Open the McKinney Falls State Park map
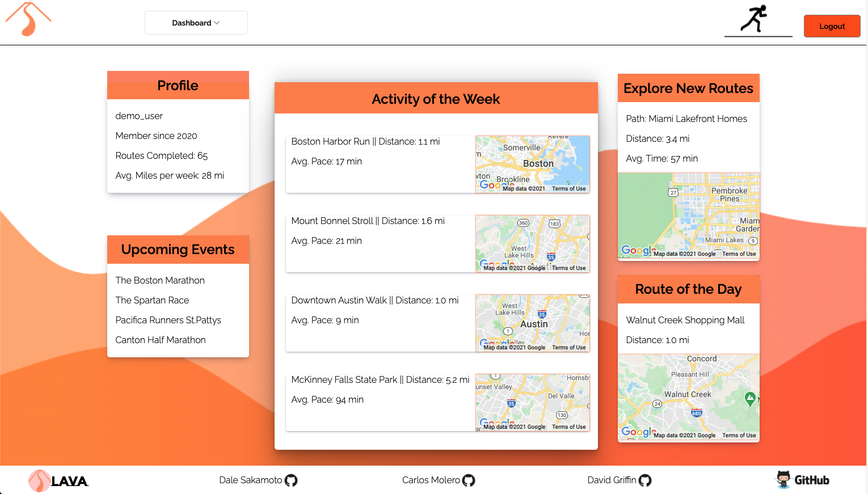Viewport: 868px width, 494px height. click(x=532, y=402)
